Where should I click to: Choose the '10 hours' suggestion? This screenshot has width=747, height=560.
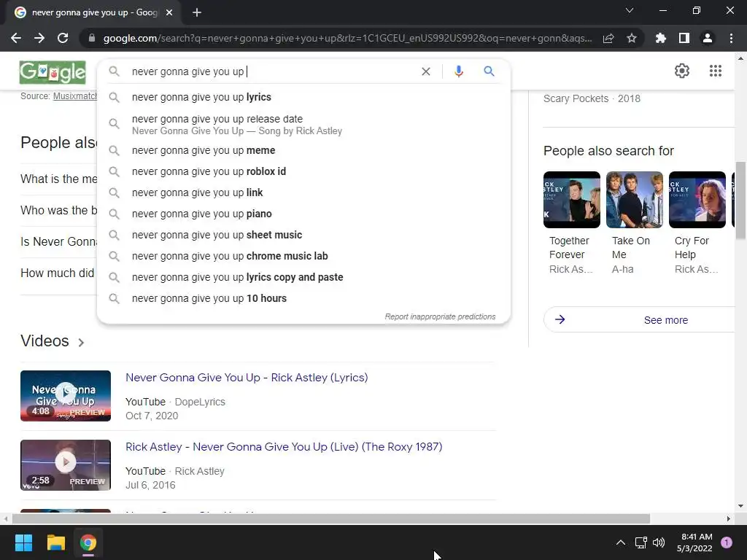click(303, 298)
